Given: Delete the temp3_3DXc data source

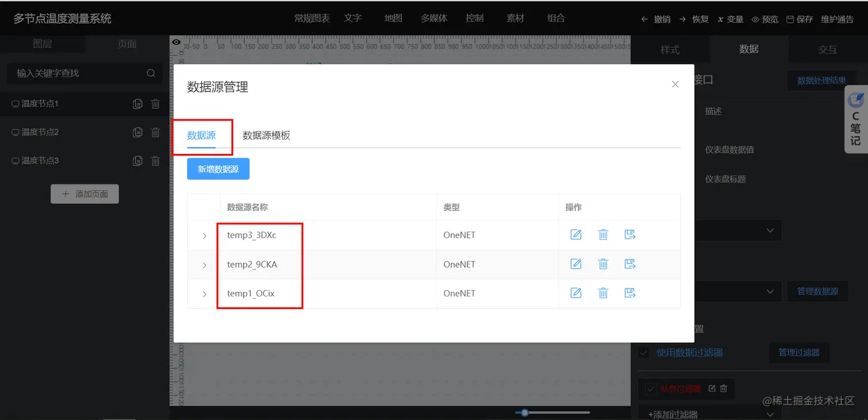Looking at the screenshot, I should tap(603, 234).
